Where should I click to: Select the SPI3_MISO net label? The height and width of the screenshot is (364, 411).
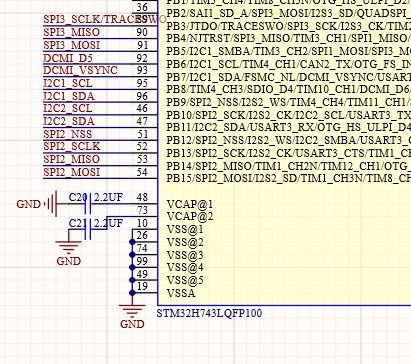(71, 32)
